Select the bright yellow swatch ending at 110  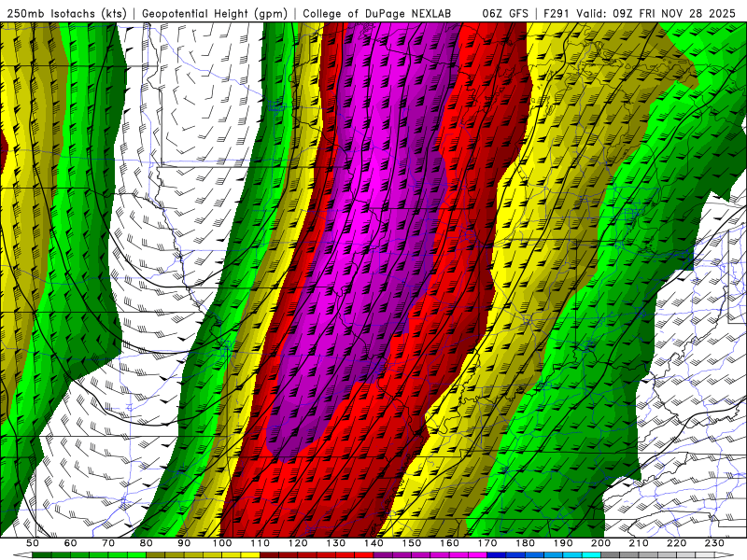250,555
